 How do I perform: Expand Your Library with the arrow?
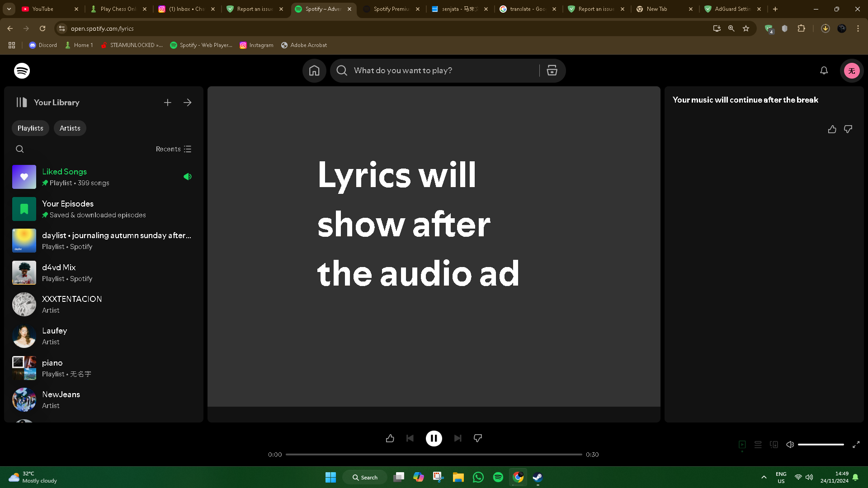[188, 103]
